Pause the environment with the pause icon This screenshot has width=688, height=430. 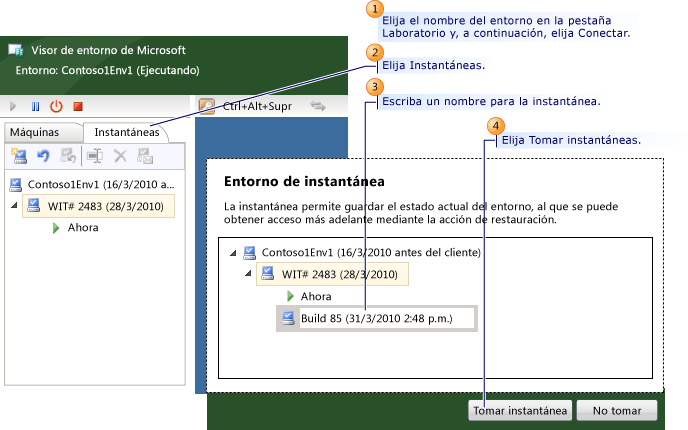coord(36,106)
